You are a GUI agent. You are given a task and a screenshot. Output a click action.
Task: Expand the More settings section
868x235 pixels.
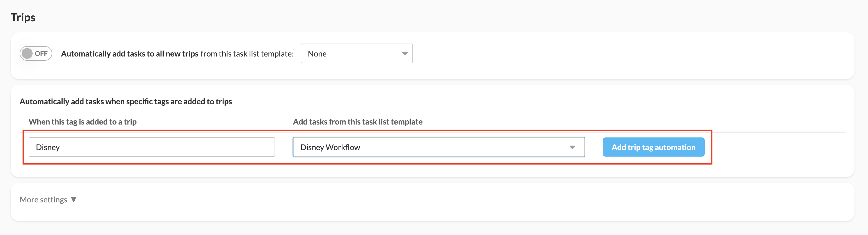coord(44,200)
